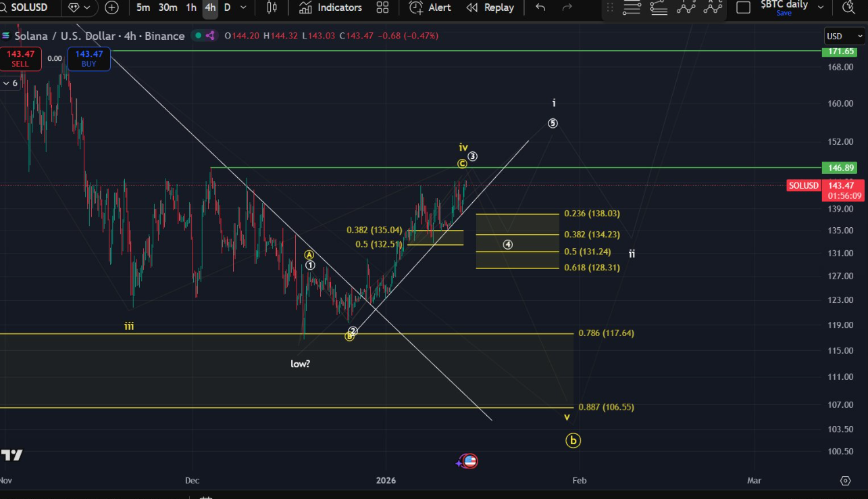Open the USD currency dropdown

click(843, 36)
